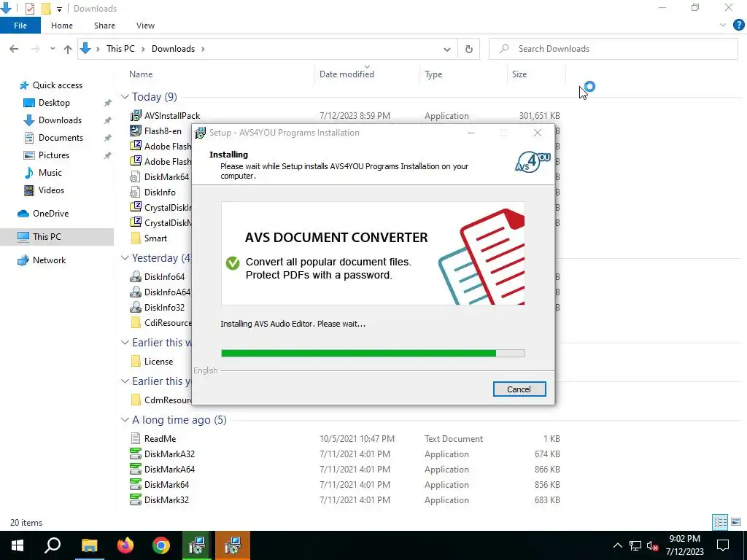Image resolution: width=747 pixels, height=560 pixels.
Task: Select OneDrive in the navigation pane
Action: 50,214
